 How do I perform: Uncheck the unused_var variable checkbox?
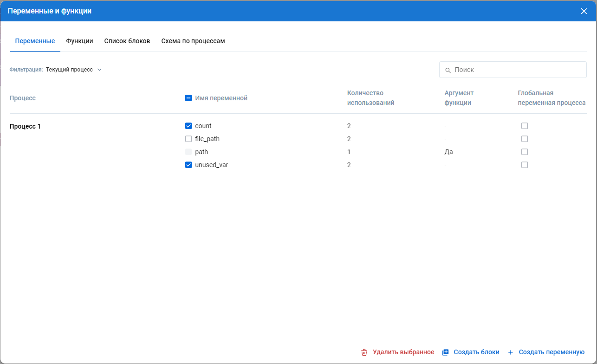coord(188,165)
